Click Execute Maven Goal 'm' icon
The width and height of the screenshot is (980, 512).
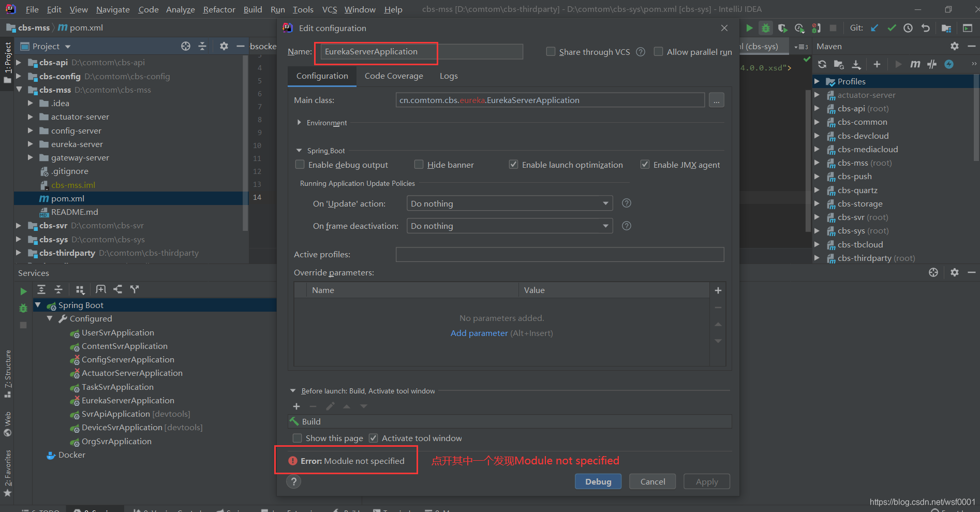coord(915,64)
